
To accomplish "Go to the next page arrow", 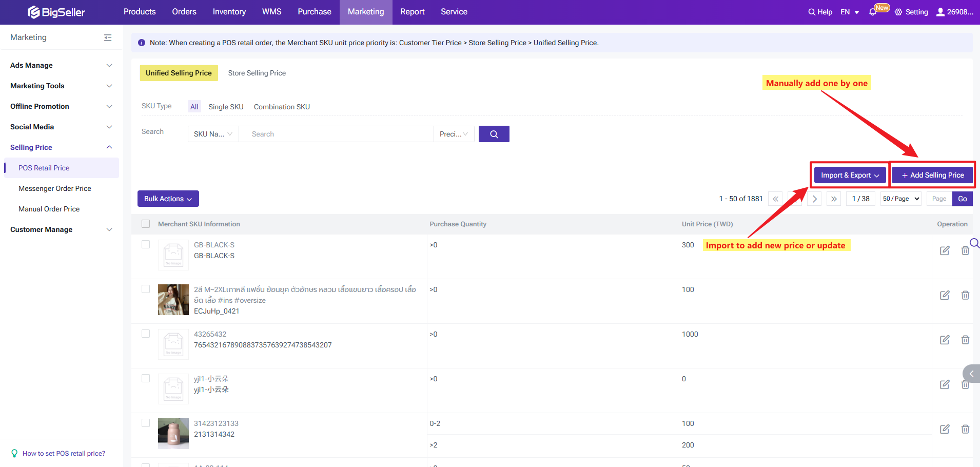I will pos(814,199).
